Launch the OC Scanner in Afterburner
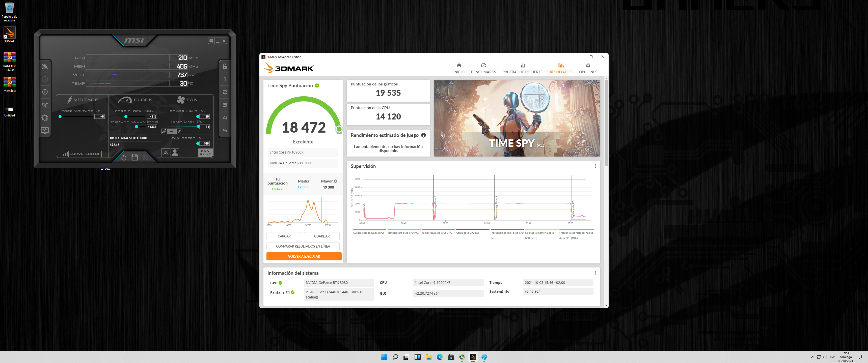 click(45, 105)
